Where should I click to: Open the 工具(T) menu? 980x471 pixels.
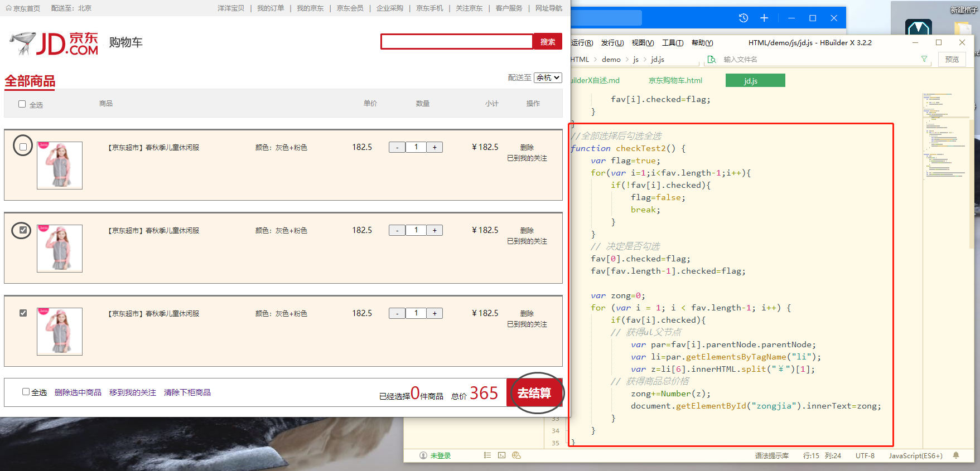click(673, 43)
